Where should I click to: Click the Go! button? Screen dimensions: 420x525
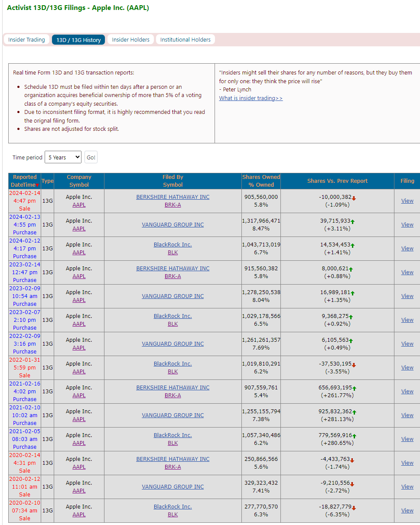pyautogui.click(x=91, y=157)
